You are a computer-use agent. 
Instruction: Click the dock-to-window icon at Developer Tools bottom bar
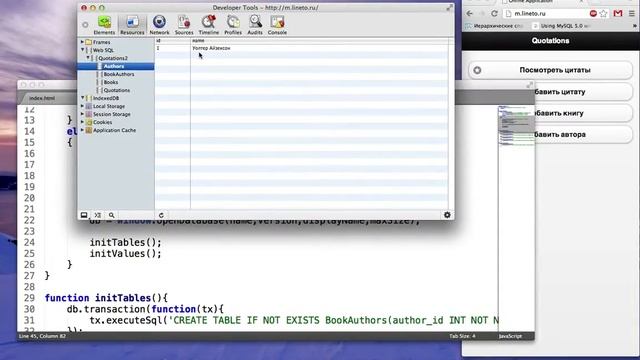[84, 215]
